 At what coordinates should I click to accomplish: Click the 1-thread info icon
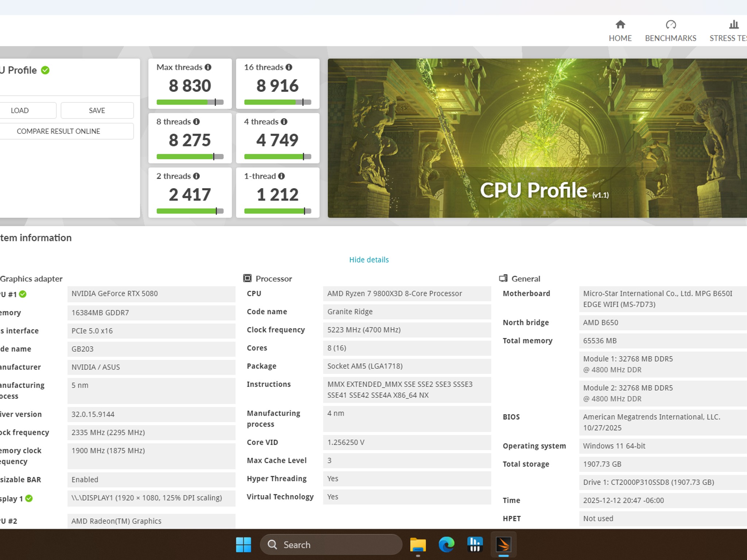(281, 176)
